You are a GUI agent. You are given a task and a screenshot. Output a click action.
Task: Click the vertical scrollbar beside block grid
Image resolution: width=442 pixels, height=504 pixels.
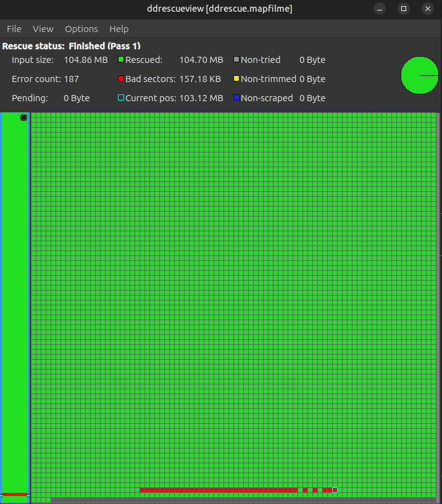click(x=438, y=302)
